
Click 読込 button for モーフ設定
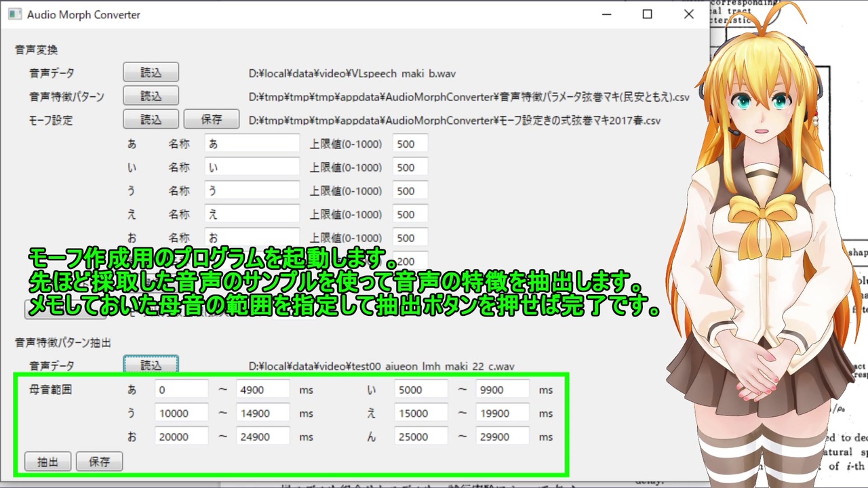(x=151, y=119)
